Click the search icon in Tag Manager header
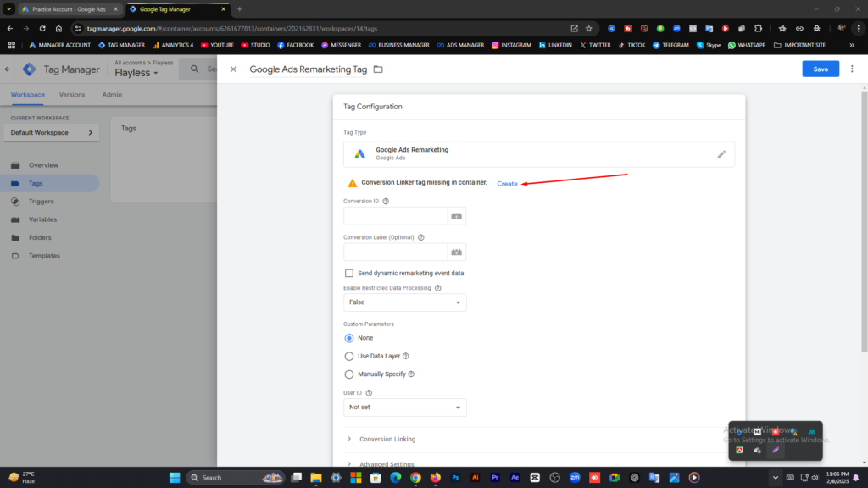Viewport: 868px width, 488px height. tap(194, 69)
